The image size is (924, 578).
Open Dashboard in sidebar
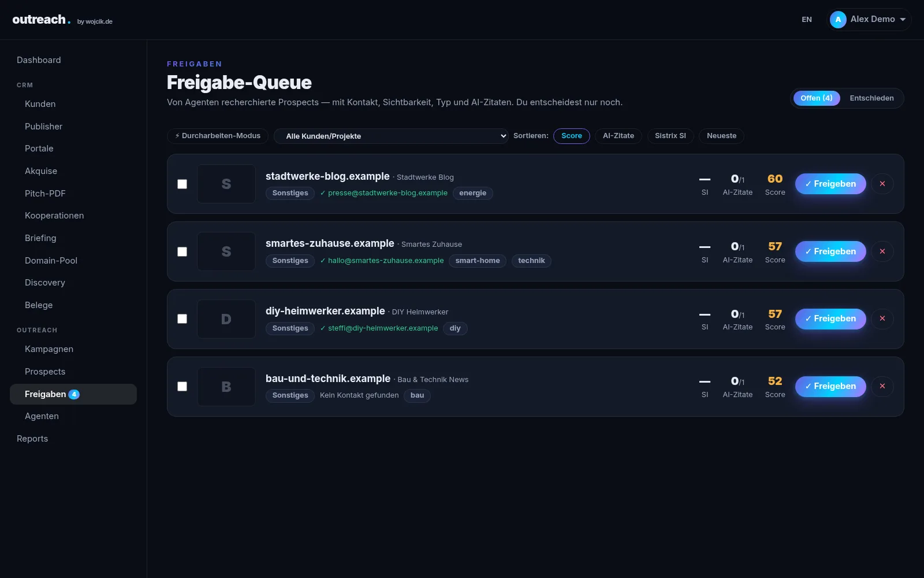(x=73, y=60)
